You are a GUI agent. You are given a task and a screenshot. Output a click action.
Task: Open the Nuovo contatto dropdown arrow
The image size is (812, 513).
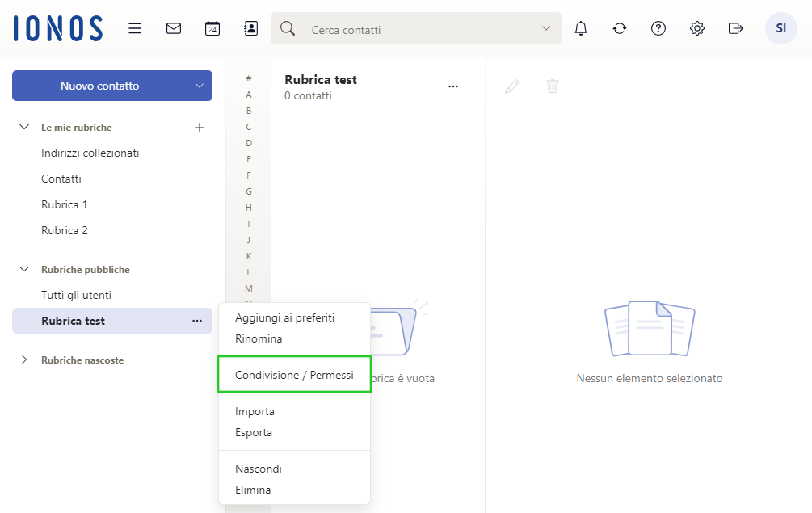pos(200,86)
